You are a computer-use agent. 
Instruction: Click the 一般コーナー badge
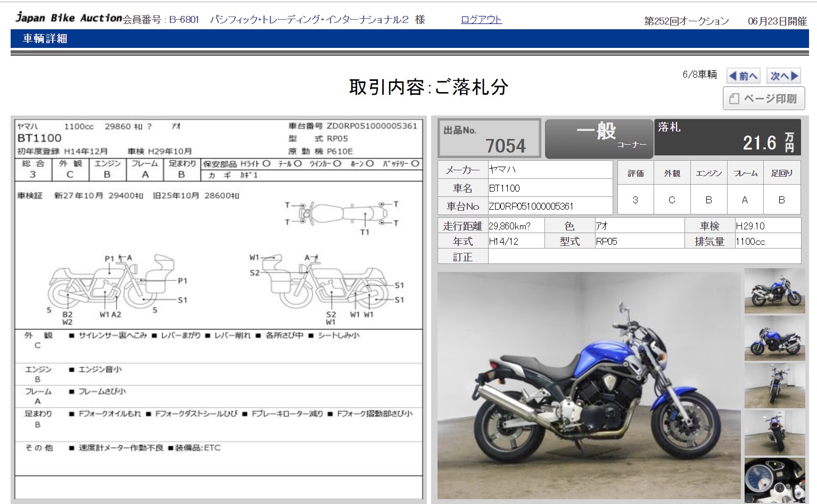pyautogui.click(x=599, y=138)
